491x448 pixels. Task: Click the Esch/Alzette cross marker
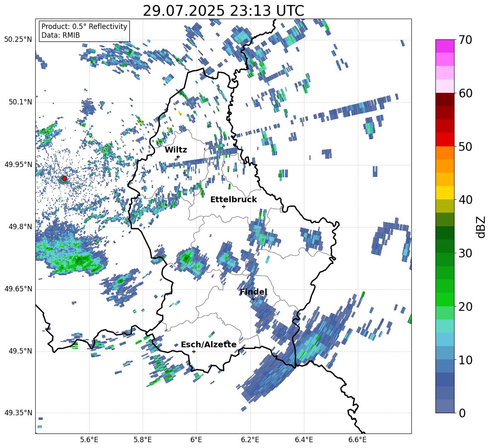194,351
